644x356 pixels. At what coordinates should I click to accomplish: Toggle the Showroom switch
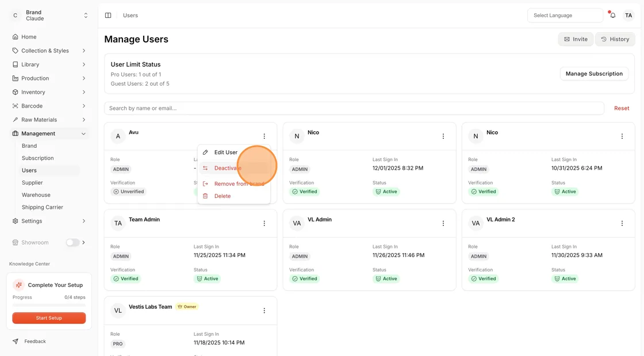pyautogui.click(x=72, y=243)
